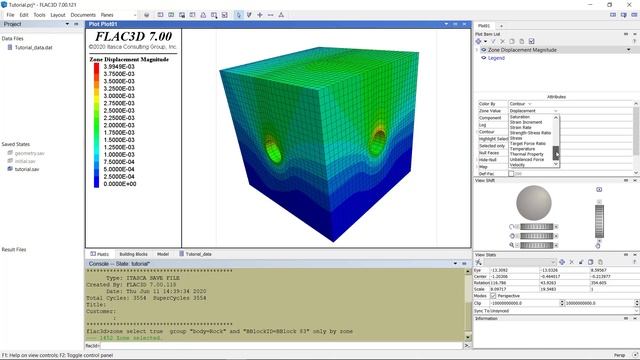Image resolution: width=640 pixels, height=360 pixels.
Task: Open tutorial.sav saved state
Action: 27,169
